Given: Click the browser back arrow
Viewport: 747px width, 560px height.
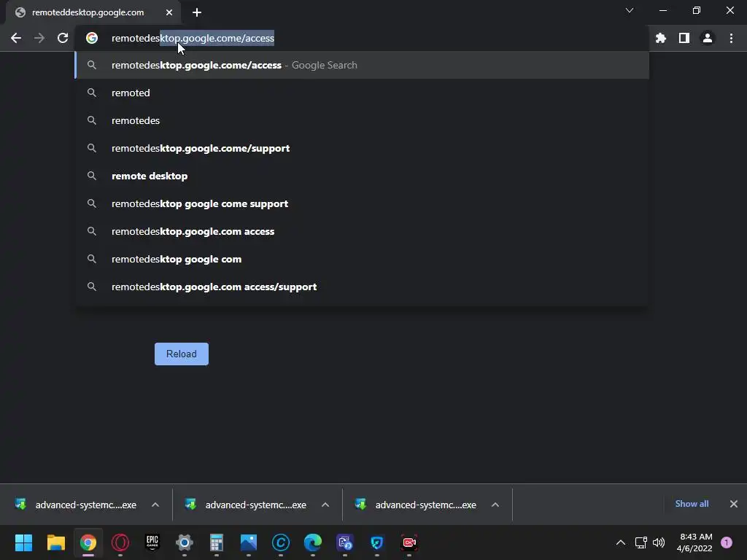Looking at the screenshot, I should tap(16, 38).
